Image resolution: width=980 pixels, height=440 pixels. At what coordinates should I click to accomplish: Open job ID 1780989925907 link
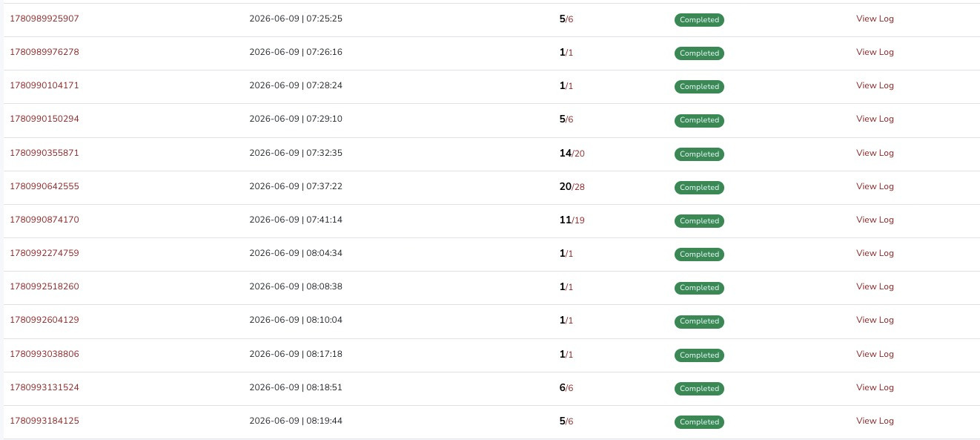coord(44,19)
